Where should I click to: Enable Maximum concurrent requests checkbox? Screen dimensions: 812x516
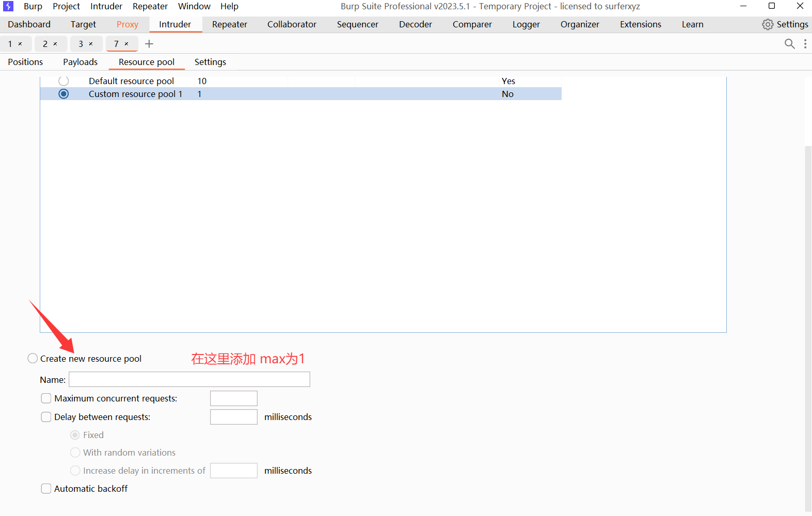click(x=46, y=398)
